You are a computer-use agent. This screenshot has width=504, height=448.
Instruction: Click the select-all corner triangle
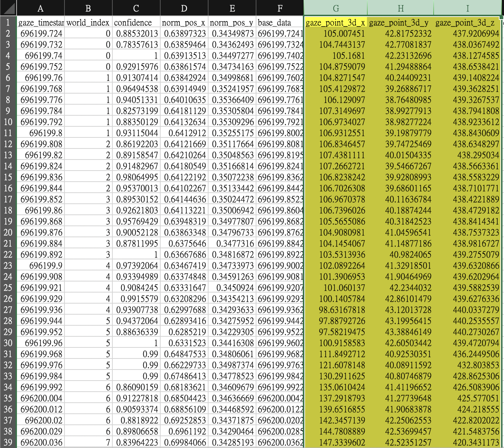click(x=8, y=8)
